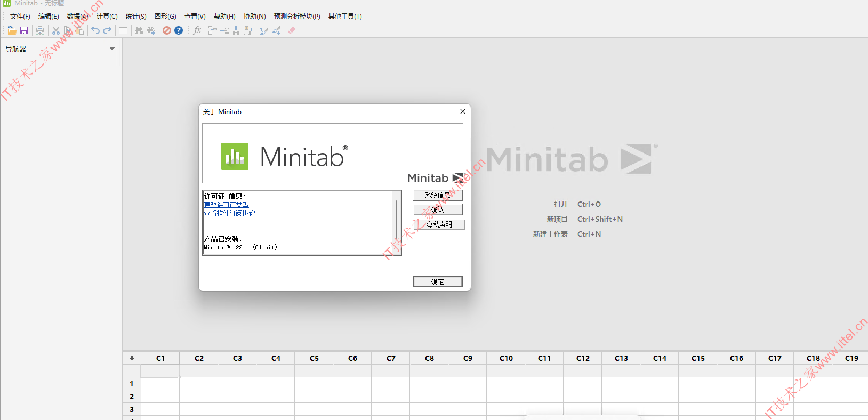This screenshot has width=868, height=420.
Task: Click the 打开 Ctrl+O shortcut text
Action: 577,204
